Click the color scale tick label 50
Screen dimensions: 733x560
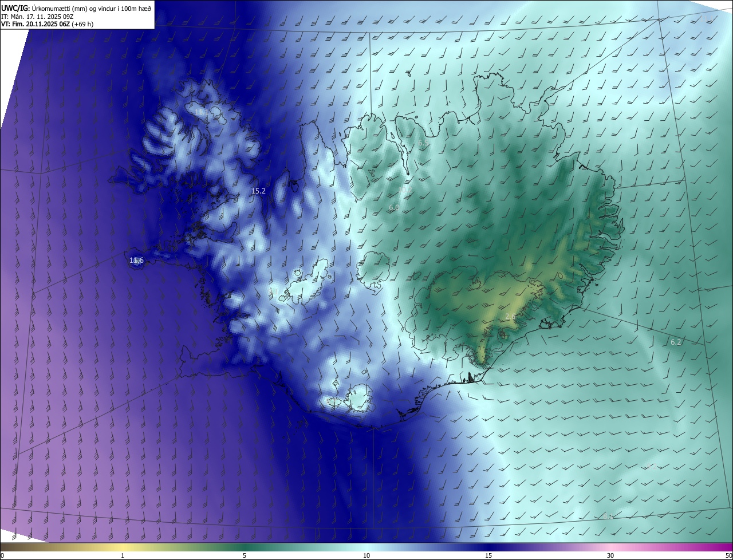pyautogui.click(x=728, y=555)
